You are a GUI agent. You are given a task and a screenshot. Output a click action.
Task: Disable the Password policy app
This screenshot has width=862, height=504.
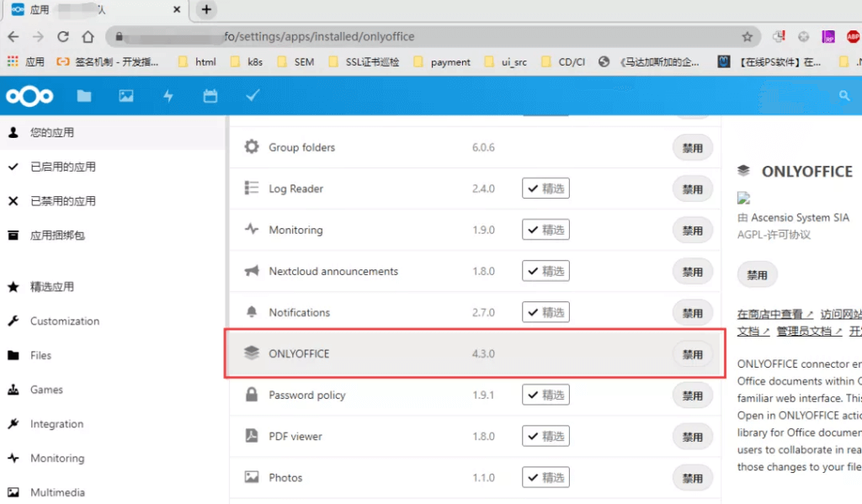tap(693, 395)
